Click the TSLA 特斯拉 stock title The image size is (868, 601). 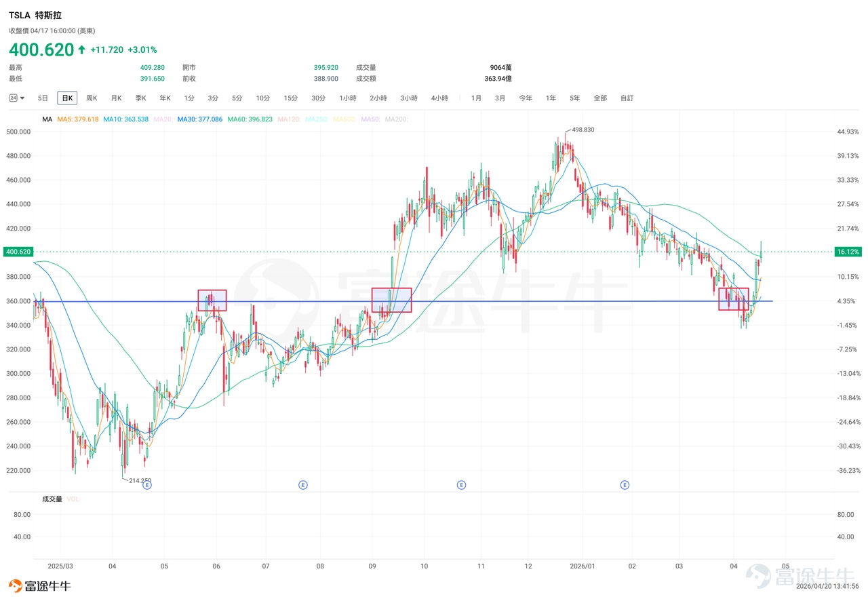(35, 15)
